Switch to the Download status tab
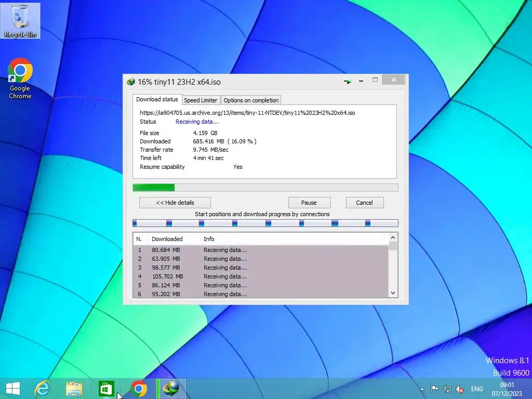This screenshot has height=399, width=532. pos(157,99)
